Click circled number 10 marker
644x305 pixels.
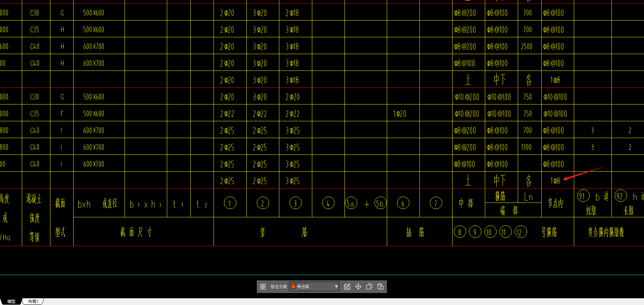[490, 232]
